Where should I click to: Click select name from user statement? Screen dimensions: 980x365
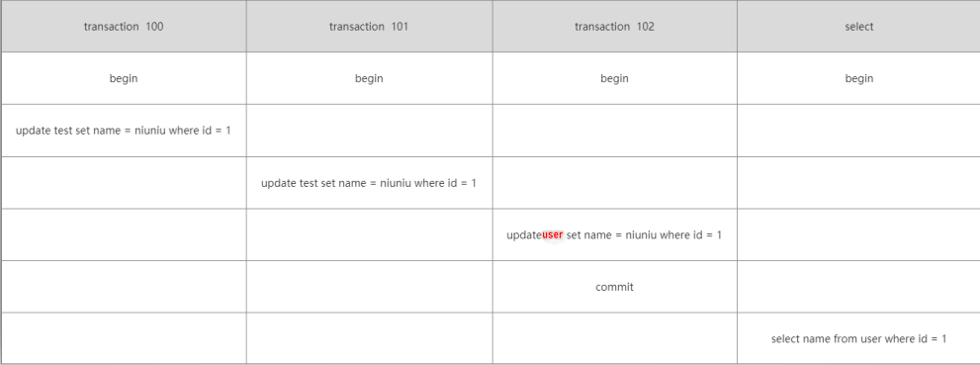[858, 338]
